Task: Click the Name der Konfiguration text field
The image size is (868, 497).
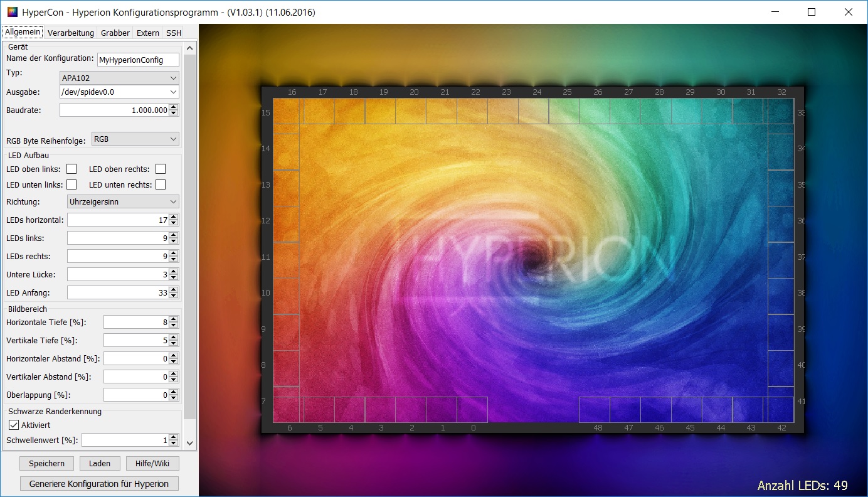Action: (138, 60)
